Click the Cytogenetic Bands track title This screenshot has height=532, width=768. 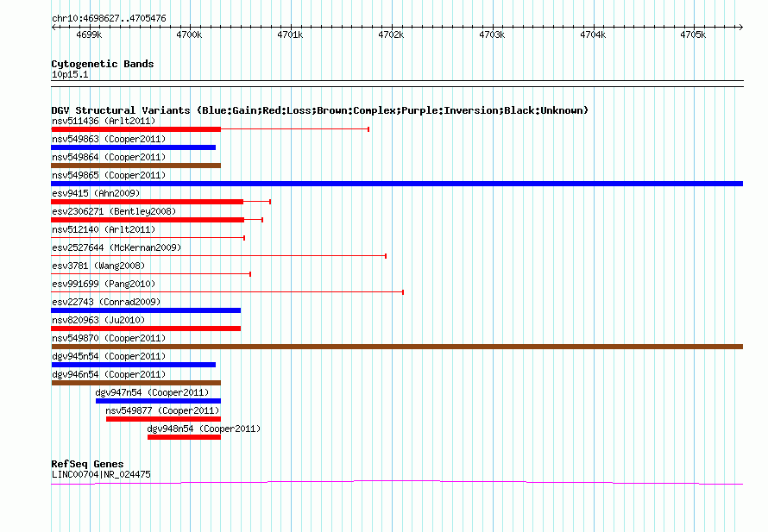103,64
